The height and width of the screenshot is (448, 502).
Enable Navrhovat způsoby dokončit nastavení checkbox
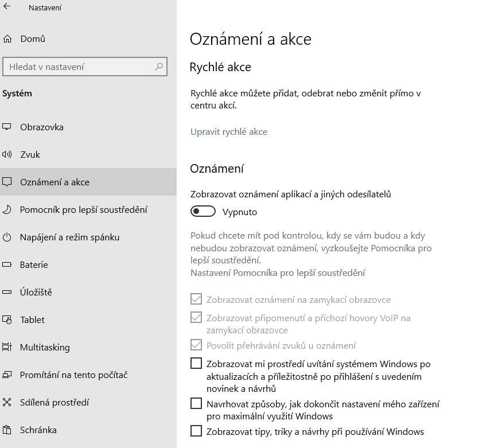pyautogui.click(x=196, y=403)
